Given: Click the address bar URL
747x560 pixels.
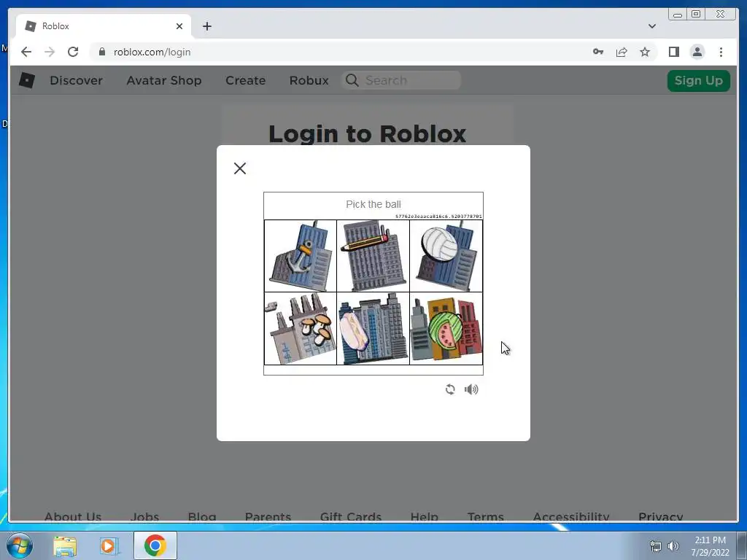Looking at the screenshot, I should (x=152, y=52).
